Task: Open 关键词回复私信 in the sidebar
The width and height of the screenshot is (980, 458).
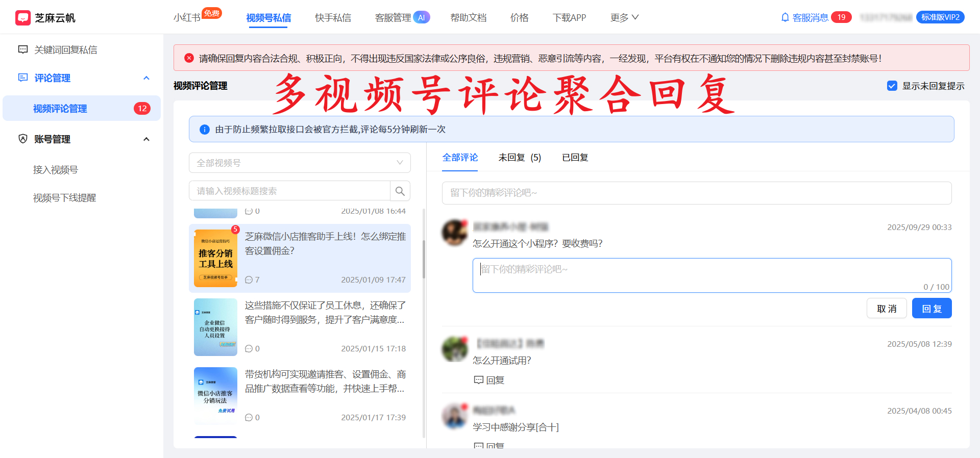Action: pos(65,49)
